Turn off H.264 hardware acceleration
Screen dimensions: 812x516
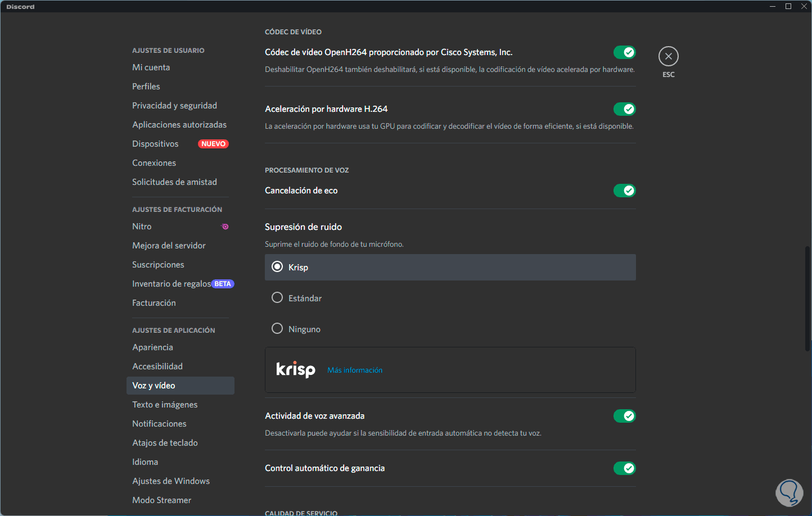coord(624,109)
